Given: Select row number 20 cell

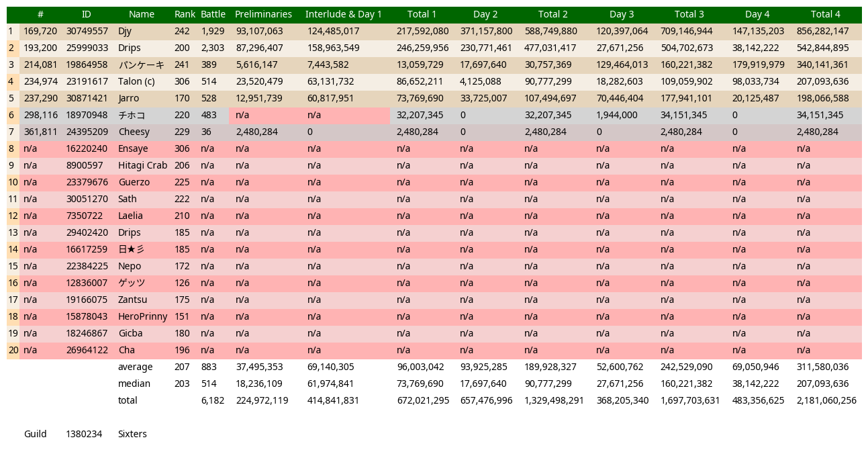Looking at the screenshot, I should point(13,350).
